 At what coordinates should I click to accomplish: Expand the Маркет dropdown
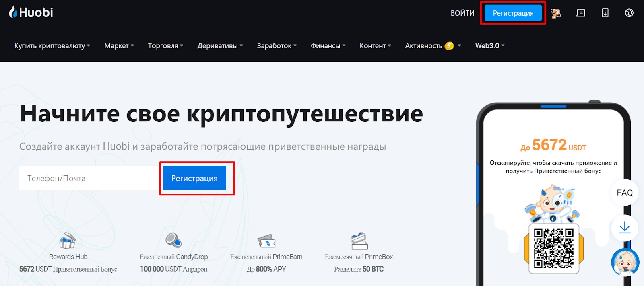click(119, 46)
